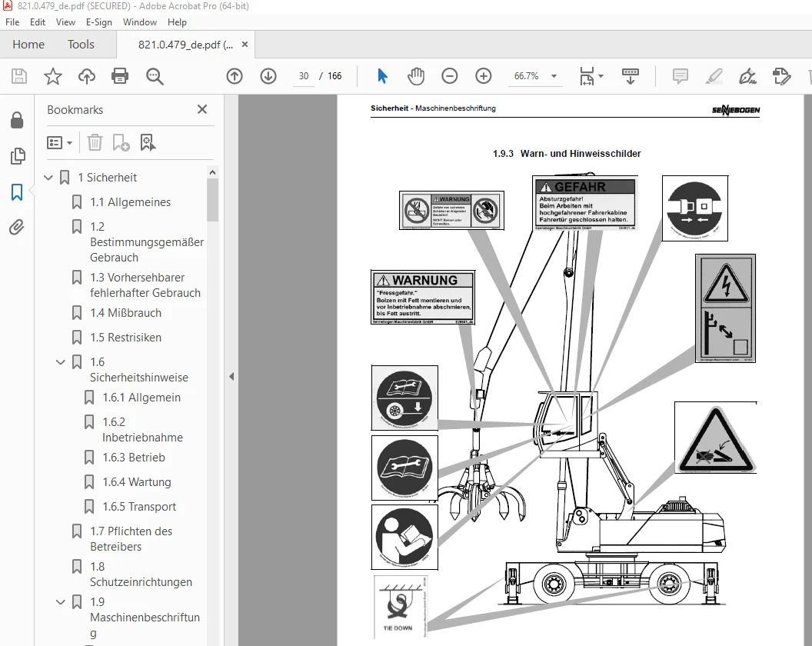The width and height of the screenshot is (812, 646).
Task: Go to next page arrow
Action: [268, 76]
